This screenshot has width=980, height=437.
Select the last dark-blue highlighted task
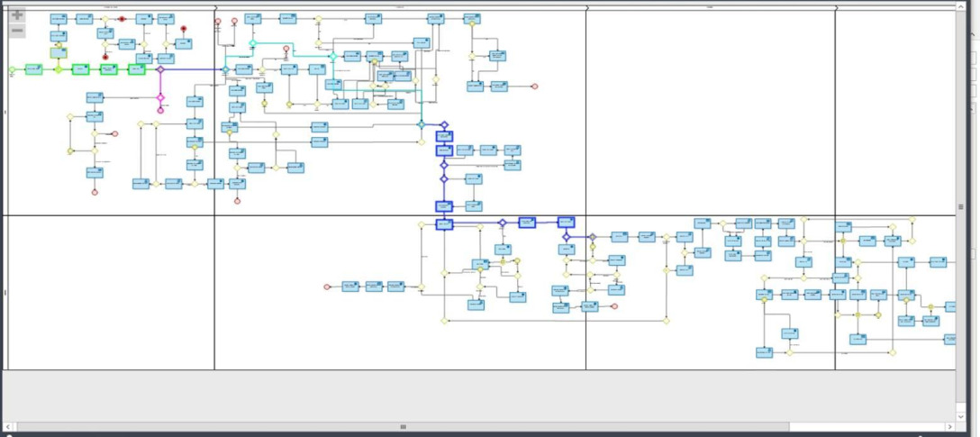[x=565, y=222]
